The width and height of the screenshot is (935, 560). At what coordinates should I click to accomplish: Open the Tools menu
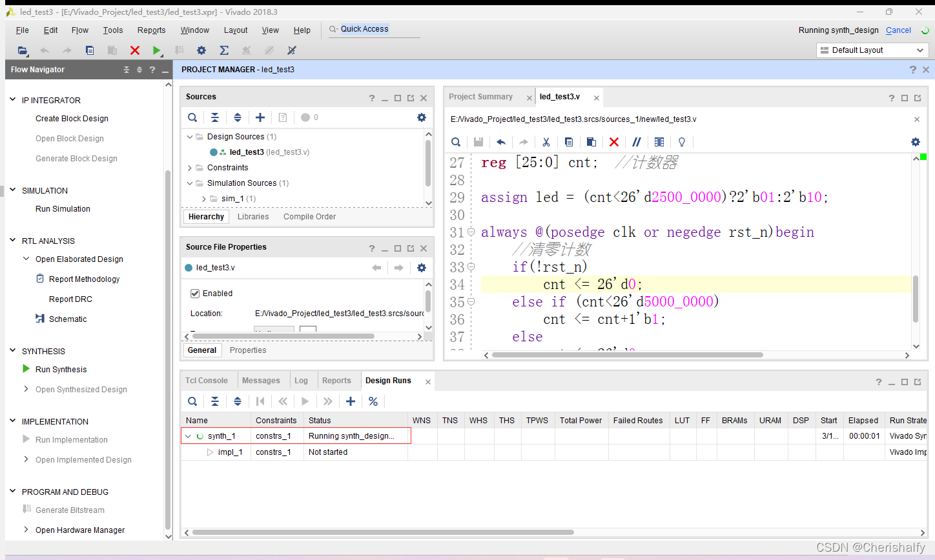point(113,30)
